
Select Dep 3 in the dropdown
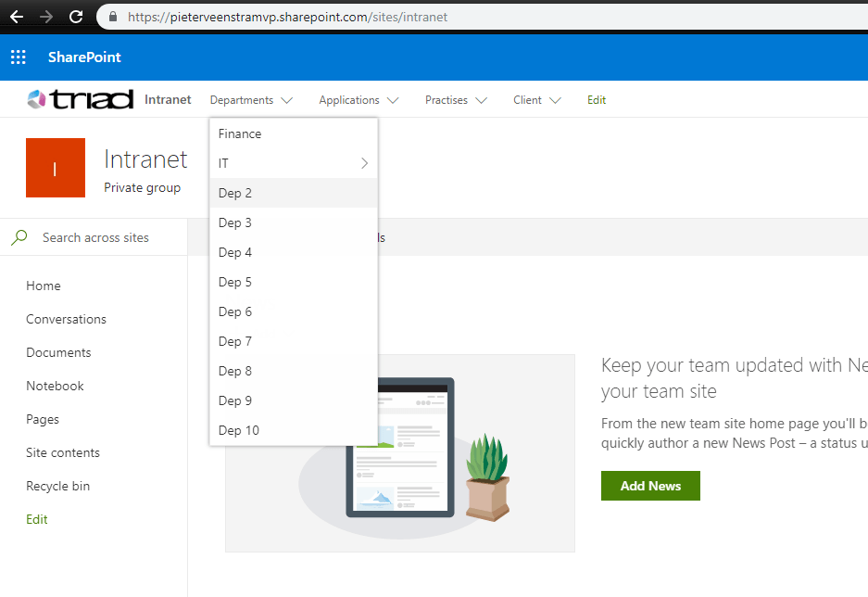[x=294, y=222]
